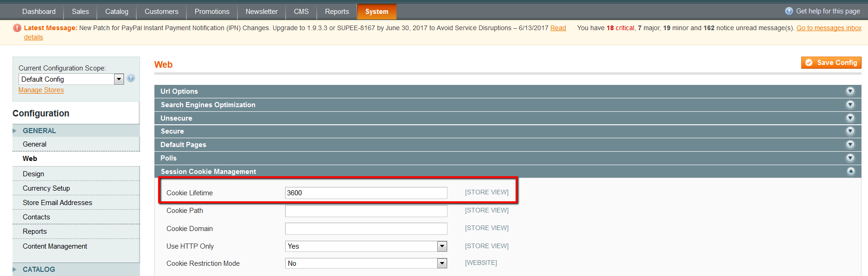
Task: Expand the Polls section arrow
Action: (x=850, y=158)
